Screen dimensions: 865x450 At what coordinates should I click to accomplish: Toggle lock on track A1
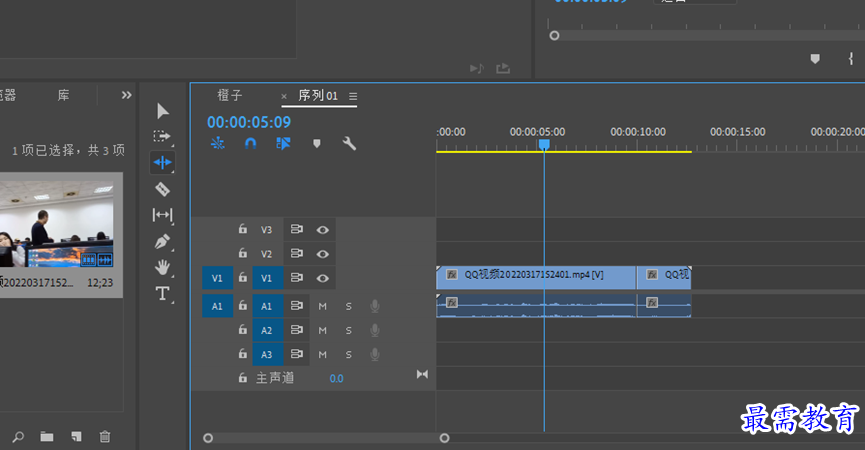243,305
